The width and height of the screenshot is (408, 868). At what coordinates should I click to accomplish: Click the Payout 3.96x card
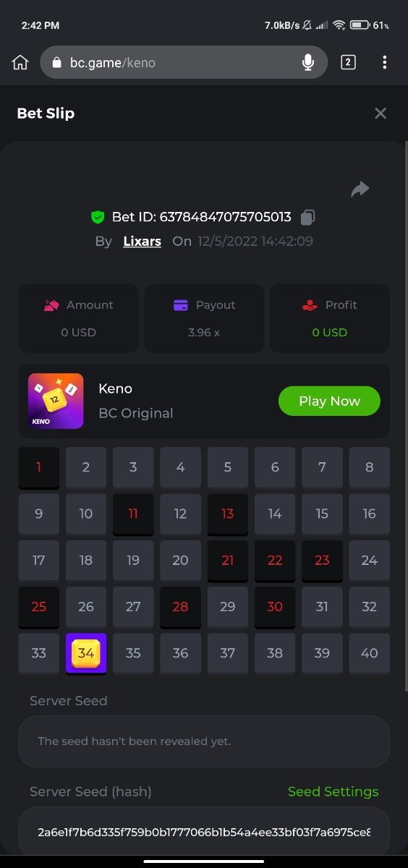(204, 318)
